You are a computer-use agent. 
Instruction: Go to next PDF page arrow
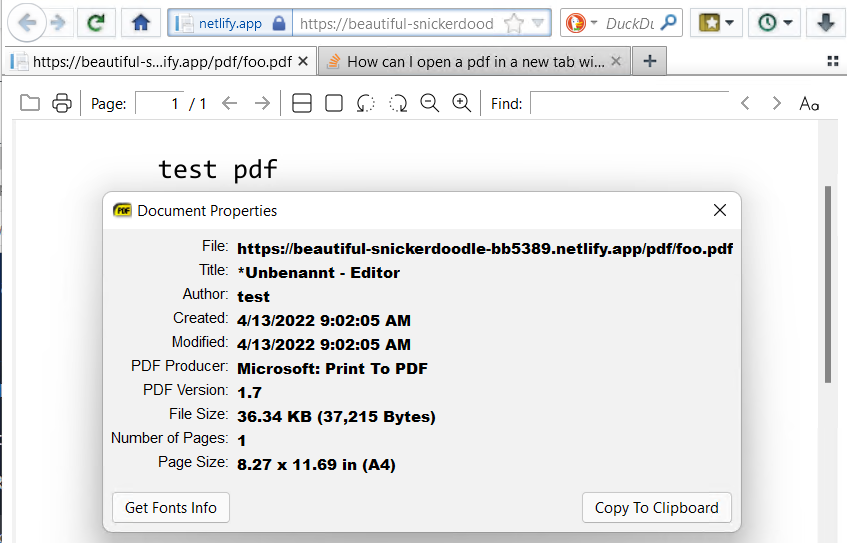pyautogui.click(x=263, y=103)
